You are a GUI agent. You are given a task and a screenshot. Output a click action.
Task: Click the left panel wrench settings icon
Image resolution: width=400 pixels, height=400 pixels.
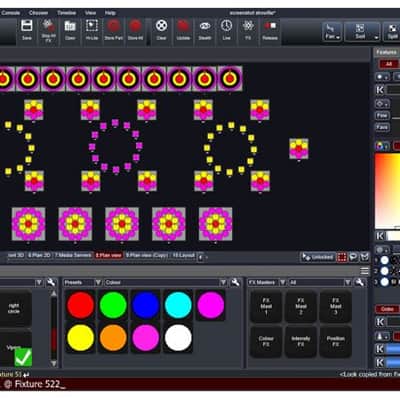point(51,283)
